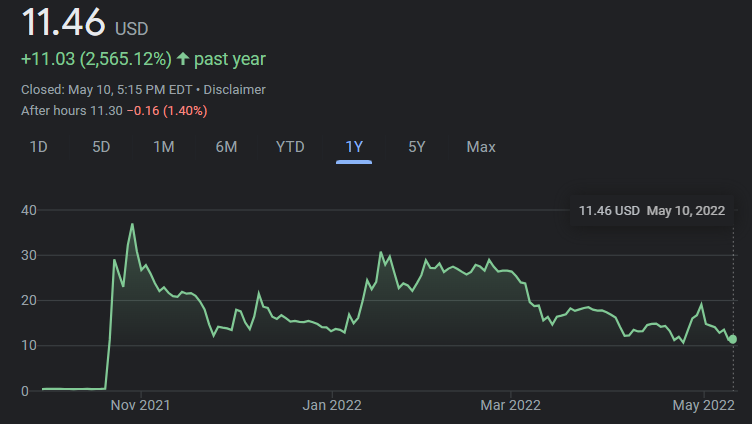The image size is (752, 424).
Task: Click the Nov 2021 axis label
Action: (x=140, y=405)
